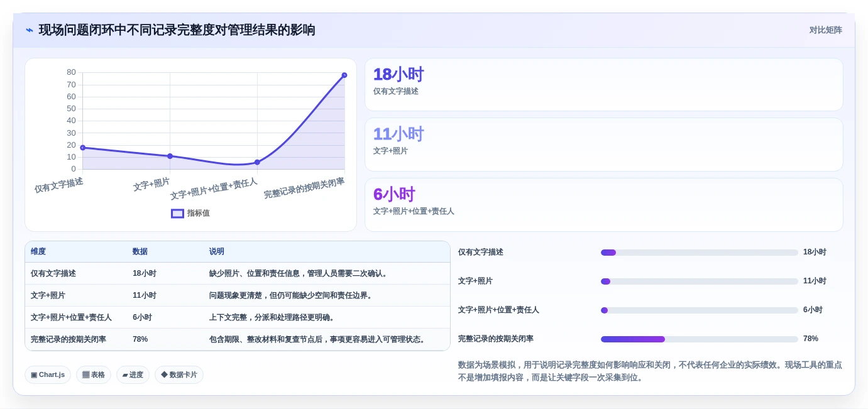Viewport: 868px width, 409px height.
Task: Click the footnote paragraph starting 数据为场景模拟
Action: coord(650,371)
